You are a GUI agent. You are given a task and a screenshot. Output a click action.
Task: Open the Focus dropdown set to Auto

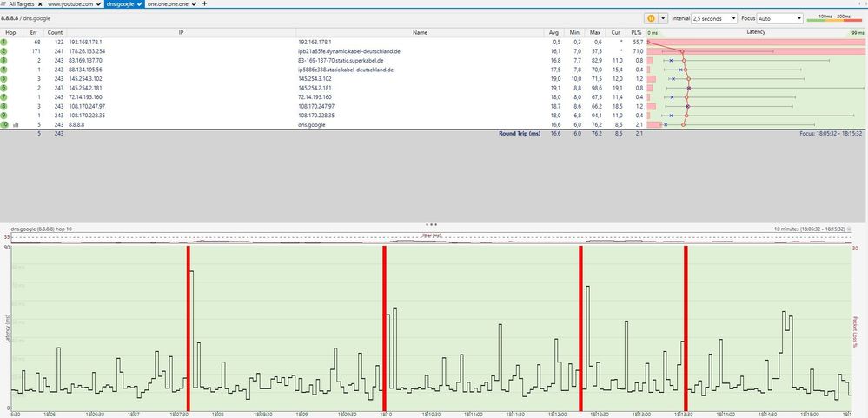pyautogui.click(x=779, y=18)
